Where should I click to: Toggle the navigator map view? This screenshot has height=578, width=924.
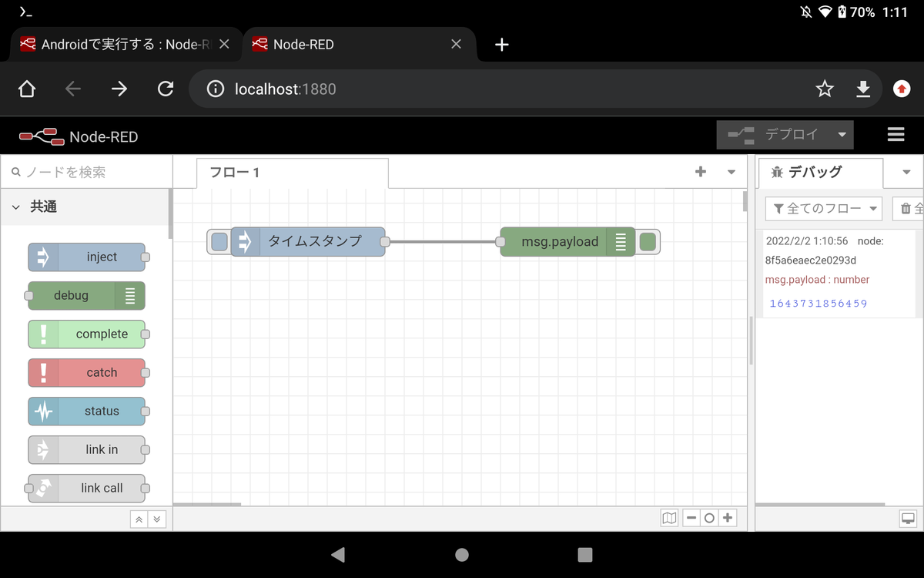[670, 519]
